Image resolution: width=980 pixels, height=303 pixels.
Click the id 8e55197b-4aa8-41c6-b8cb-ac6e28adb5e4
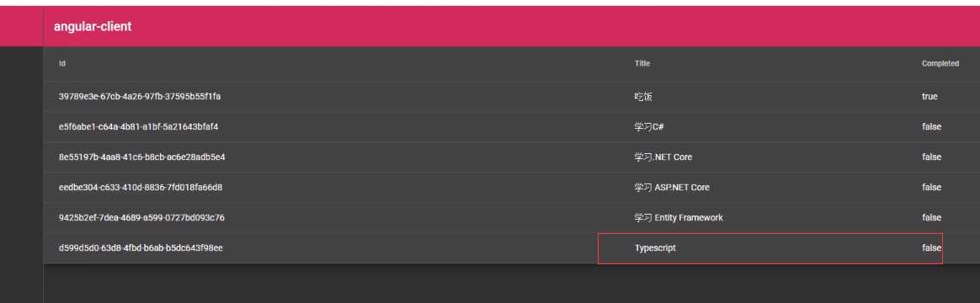point(142,157)
